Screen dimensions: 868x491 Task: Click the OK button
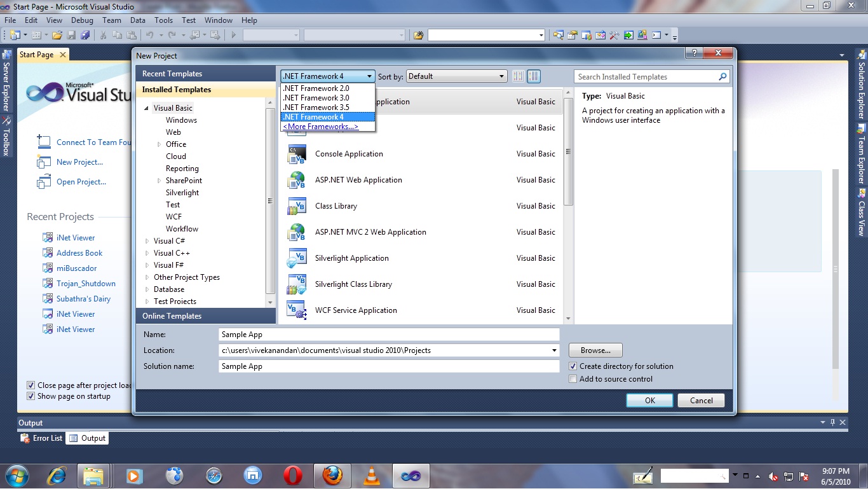[x=649, y=401]
